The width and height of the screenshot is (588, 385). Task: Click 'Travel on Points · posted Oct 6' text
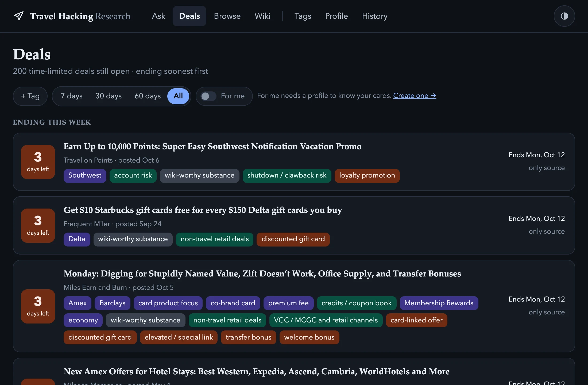point(111,160)
